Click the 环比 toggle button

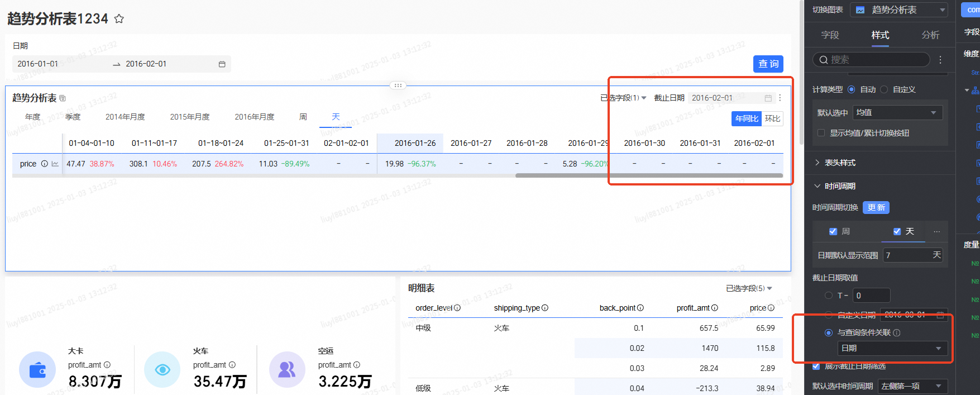[772, 118]
